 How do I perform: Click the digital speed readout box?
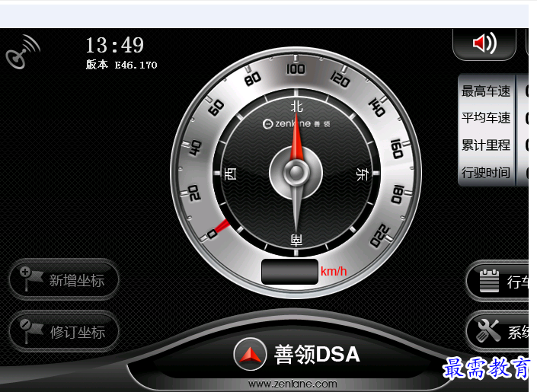point(289,272)
